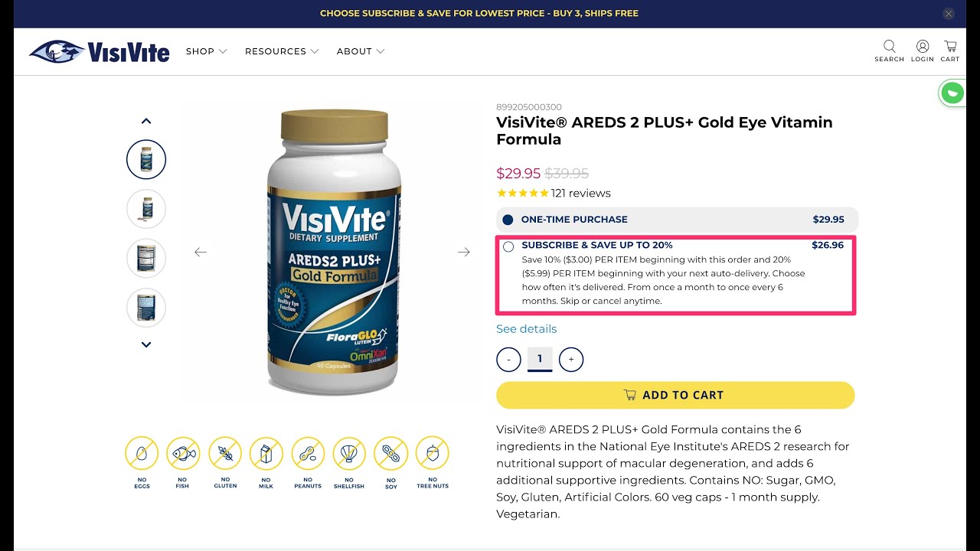
Task: Move thumbnail list down with chevron
Action: (x=146, y=344)
